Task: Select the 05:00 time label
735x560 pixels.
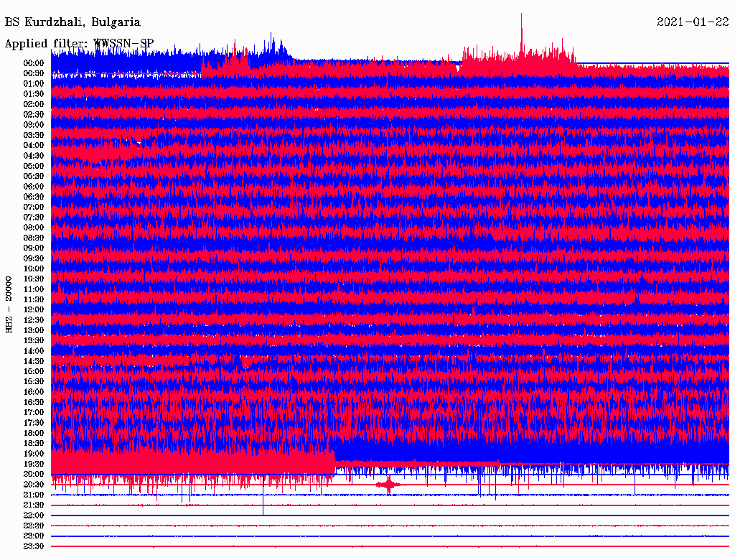Action: point(34,166)
